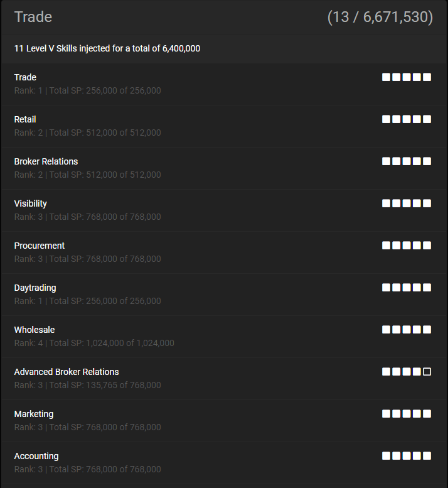This screenshot has width=448, height=488.
Task: Click the 13 / 6,671,530 skill point total
Action: [x=380, y=17]
